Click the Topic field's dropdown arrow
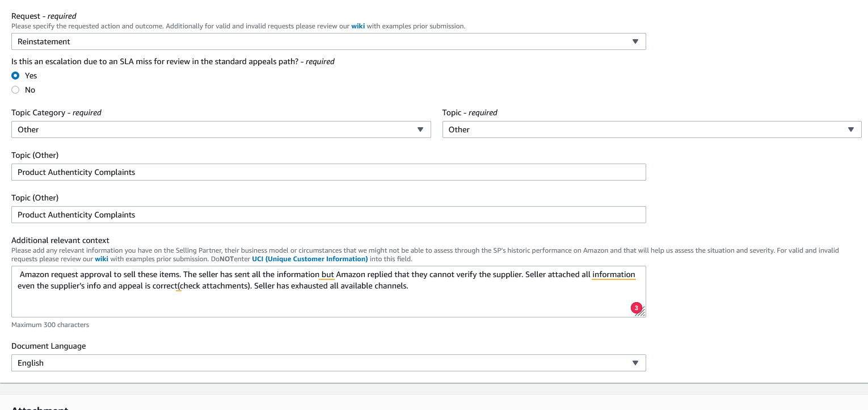Image resolution: width=868 pixels, height=410 pixels. (850, 129)
